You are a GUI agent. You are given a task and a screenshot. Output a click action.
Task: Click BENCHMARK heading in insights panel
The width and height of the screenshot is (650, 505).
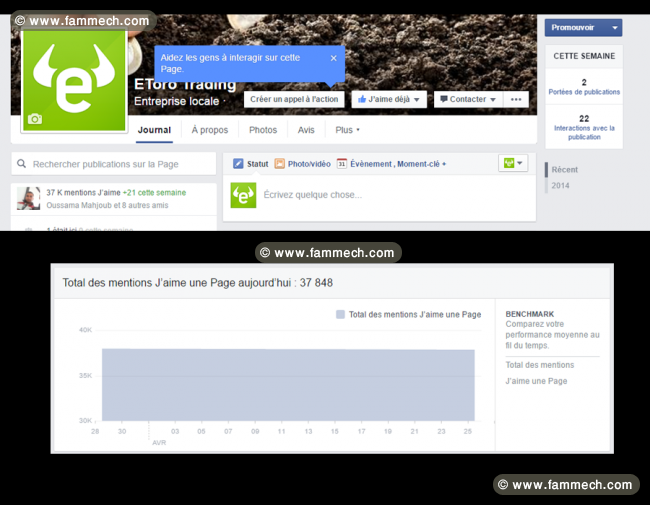[530, 314]
